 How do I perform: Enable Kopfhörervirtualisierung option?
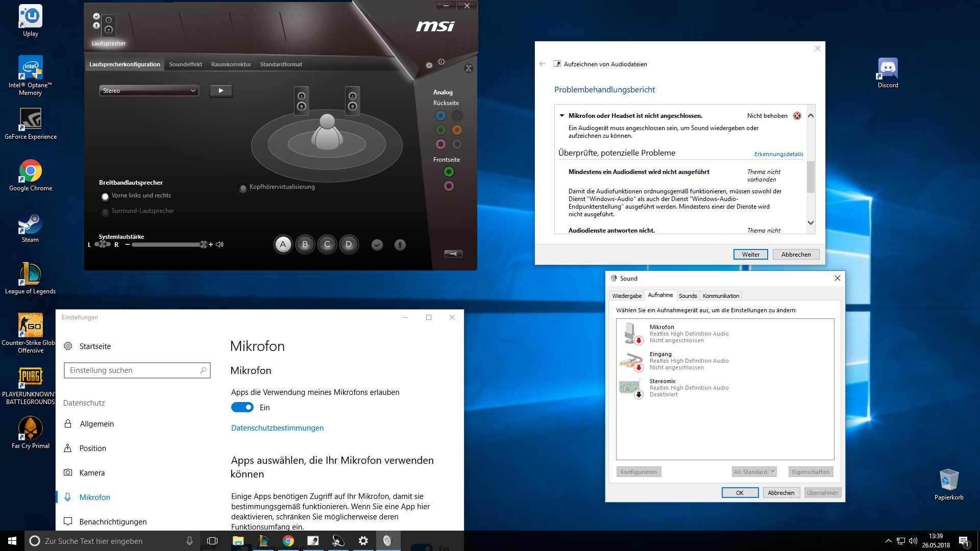[243, 188]
